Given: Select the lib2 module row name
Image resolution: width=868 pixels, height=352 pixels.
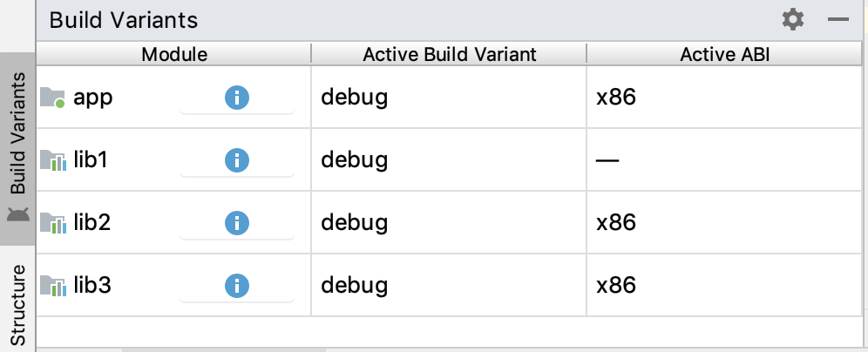Looking at the screenshot, I should [x=92, y=222].
